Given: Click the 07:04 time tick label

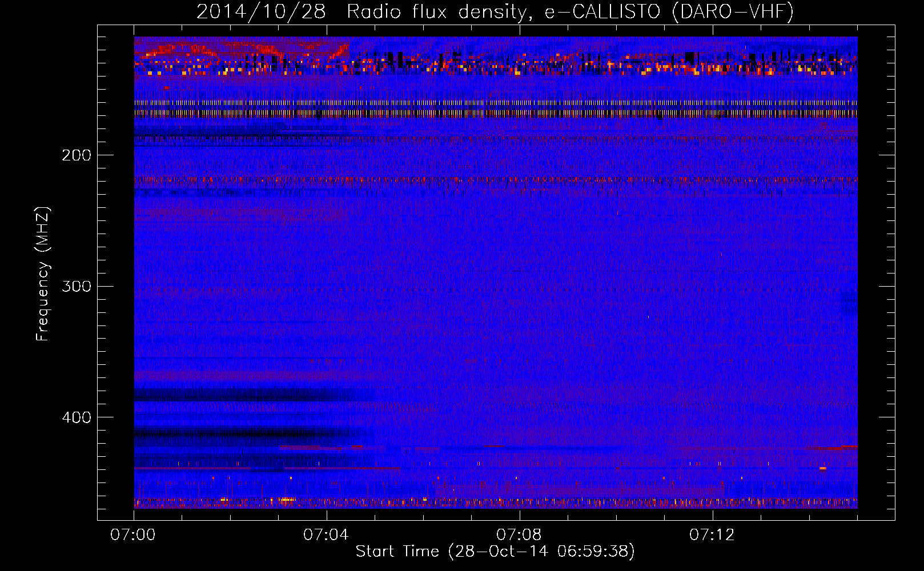Looking at the screenshot, I should tap(326, 534).
